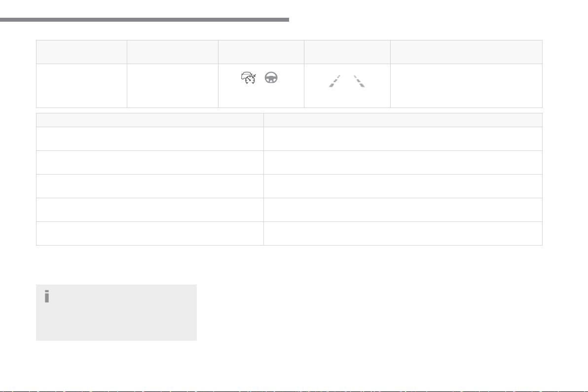
Task: Click the dashed lane markings icon
Action: point(347,81)
